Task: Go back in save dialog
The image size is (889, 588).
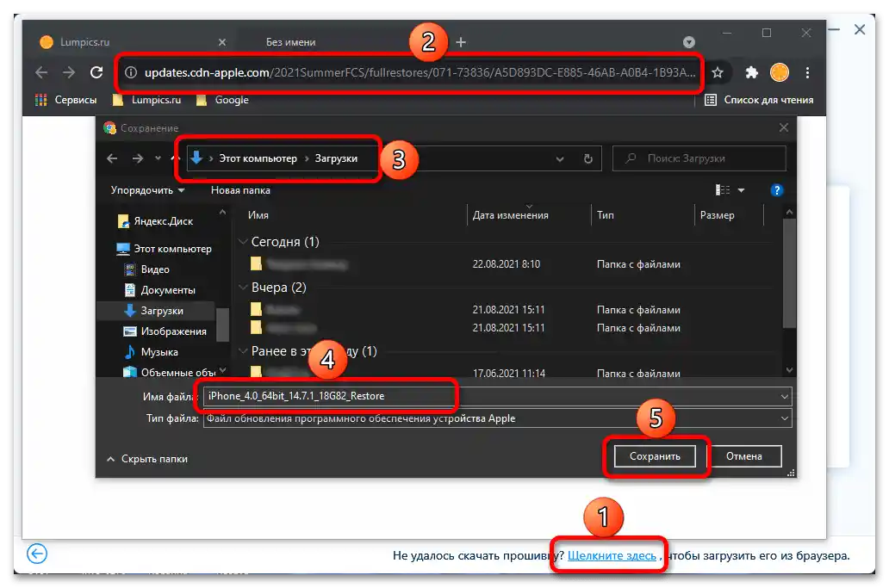Action: 112,158
